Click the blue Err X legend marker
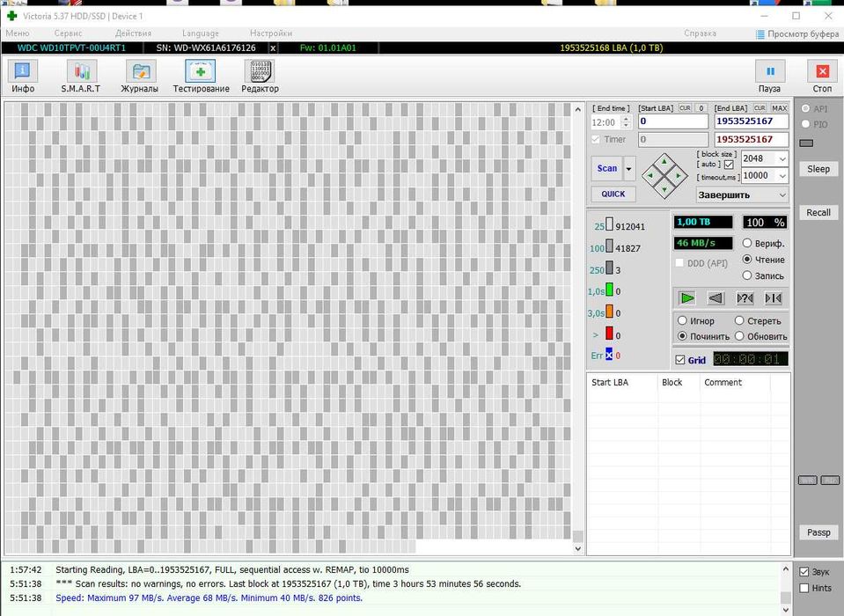This screenshot has width=844, height=616. click(609, 354)
